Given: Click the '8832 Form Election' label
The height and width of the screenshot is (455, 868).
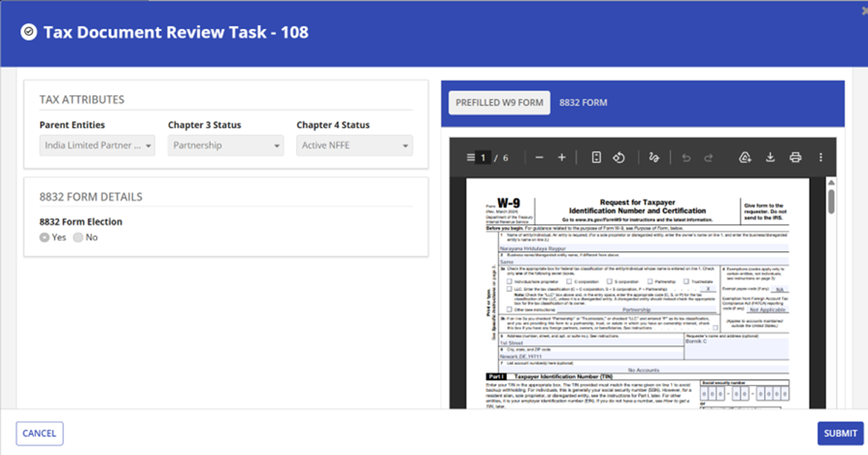Looking at the screenshot, I should (81, 222).
